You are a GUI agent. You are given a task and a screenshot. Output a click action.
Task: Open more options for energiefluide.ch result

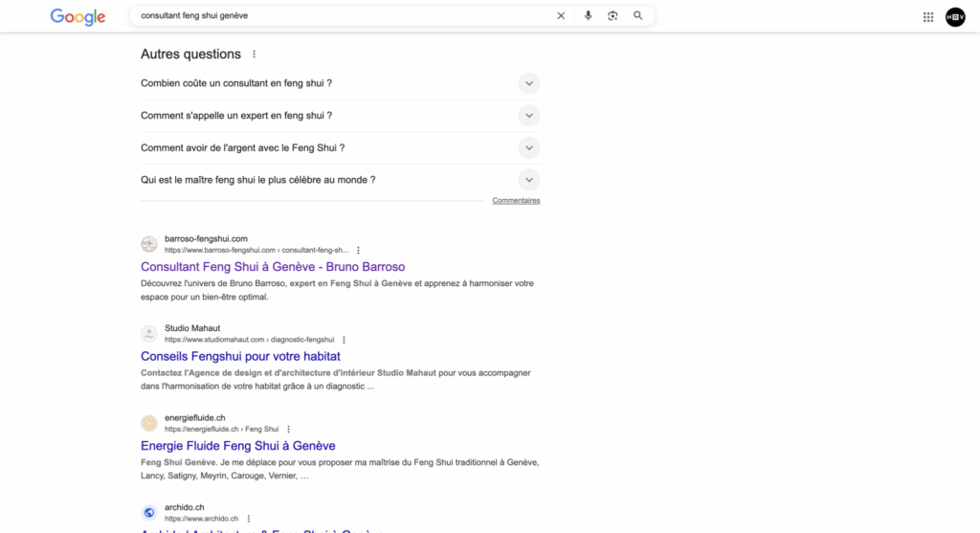point(288,430)
